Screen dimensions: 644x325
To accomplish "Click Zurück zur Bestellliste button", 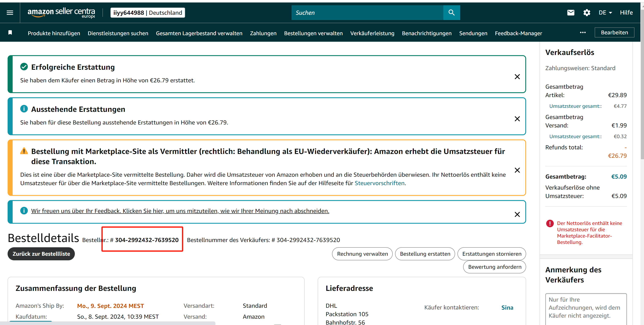I will [41, 254].
